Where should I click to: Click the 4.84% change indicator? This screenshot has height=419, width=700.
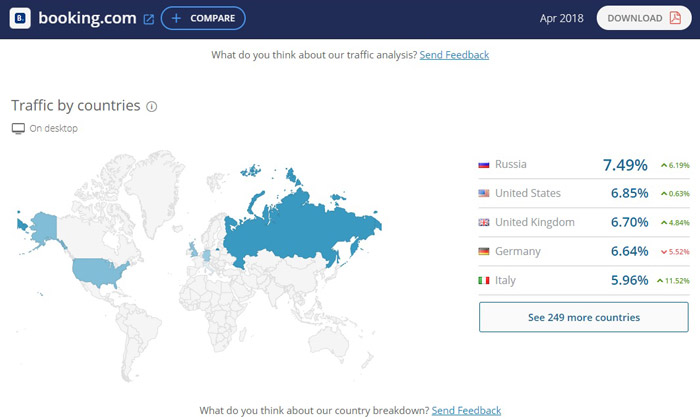pyautogui.click(x=675, y=223)
